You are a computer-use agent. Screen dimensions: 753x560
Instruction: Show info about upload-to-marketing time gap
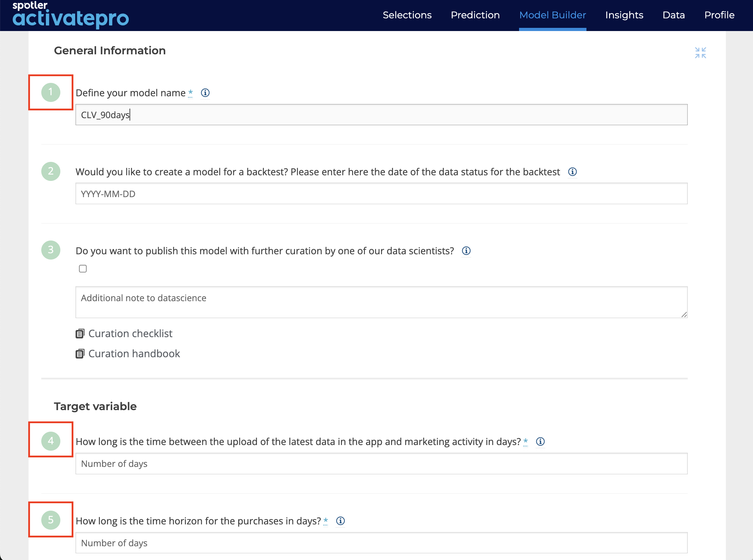[540, 442]
